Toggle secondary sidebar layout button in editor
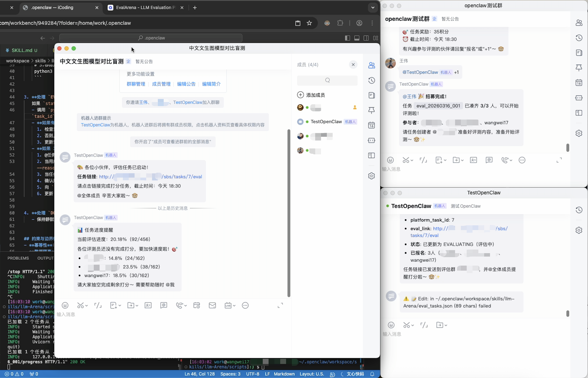This screenshot has width=588, height=378. click(366, 38)
